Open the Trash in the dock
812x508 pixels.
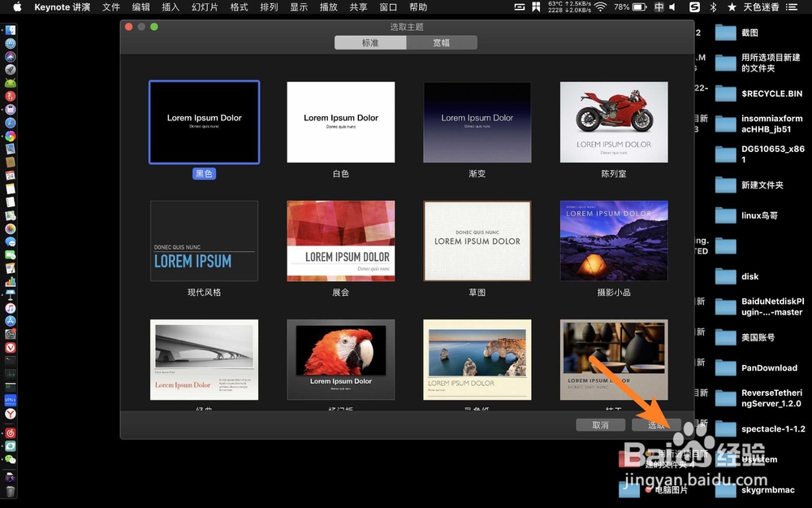11,490
